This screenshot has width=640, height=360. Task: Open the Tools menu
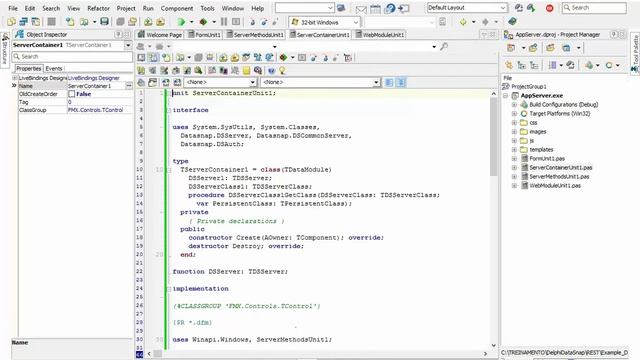(207, 8)
